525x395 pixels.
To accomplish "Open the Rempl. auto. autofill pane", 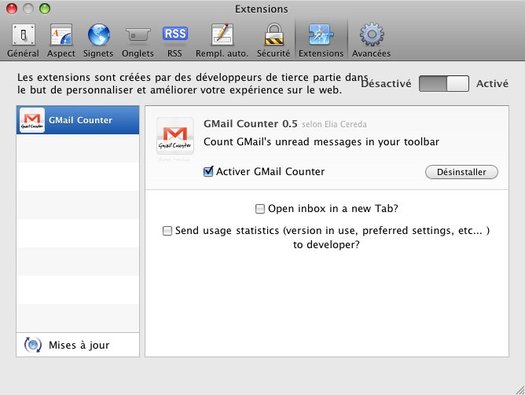I will pos(222,40).
